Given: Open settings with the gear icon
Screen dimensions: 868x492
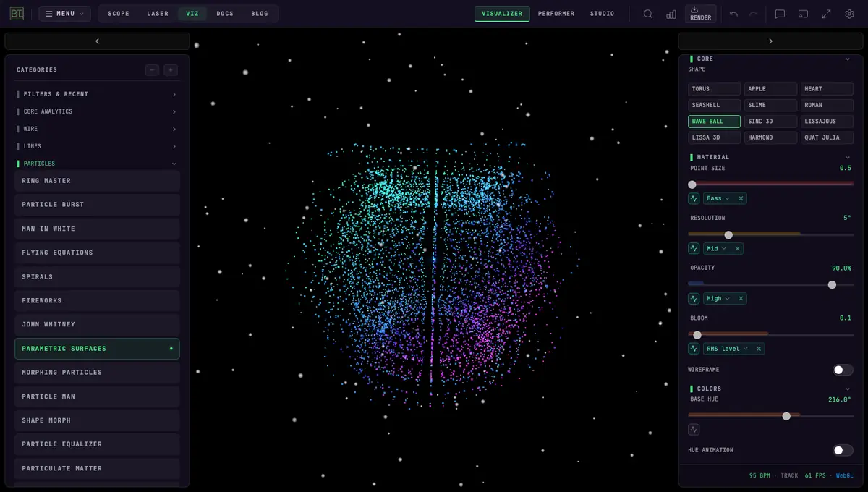Looking at the screenshot, I should (x=849, y=14).
